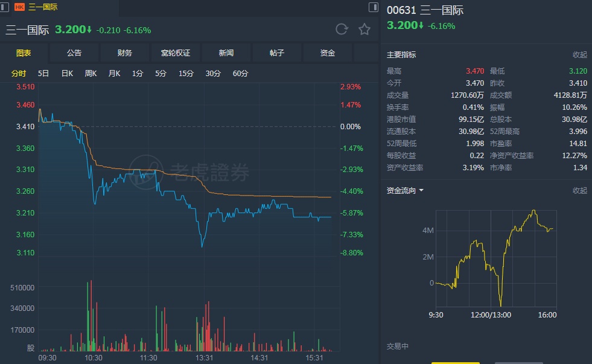Select the 60分 chart interval
592x364 pixels.
240,74
